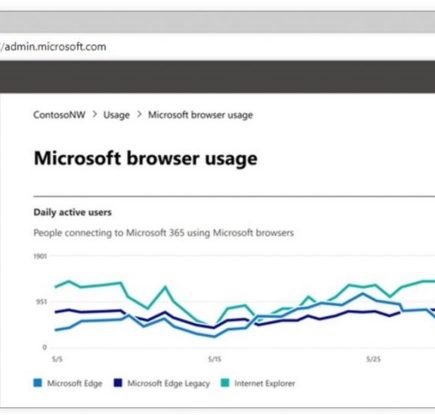Image resolution: width=435 pixels, height=415 pixels.
Task: Select Microsoft browser usage breadcrumb
Action: (200, 115)
